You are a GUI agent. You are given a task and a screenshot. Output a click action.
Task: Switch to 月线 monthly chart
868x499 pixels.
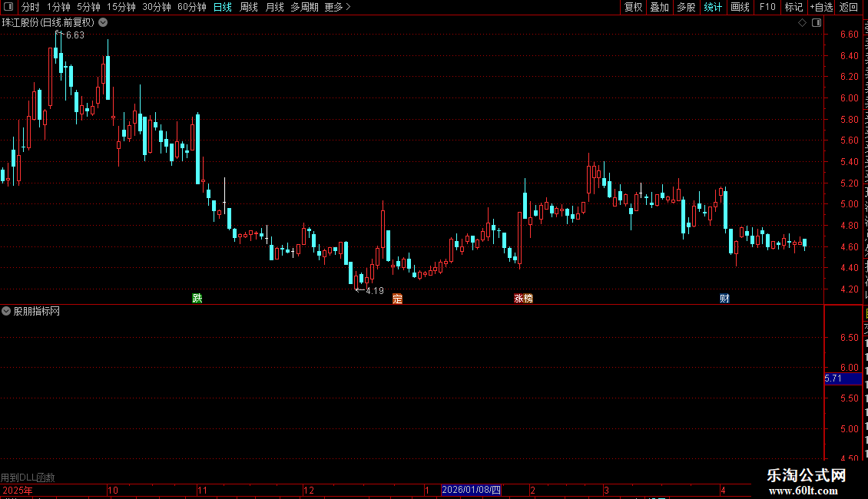point(274,7)
